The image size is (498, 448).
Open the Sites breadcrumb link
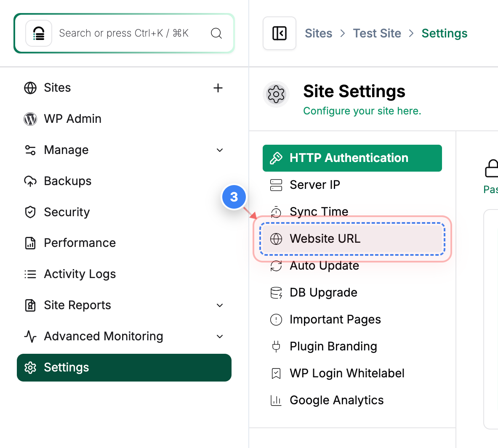[x=318, y=33]
